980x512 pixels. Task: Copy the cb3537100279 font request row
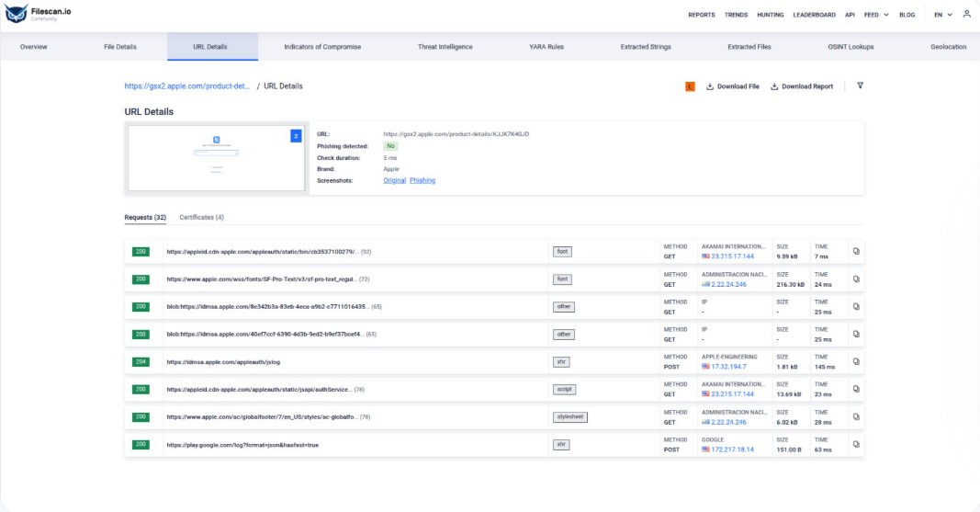coord(856,251)
